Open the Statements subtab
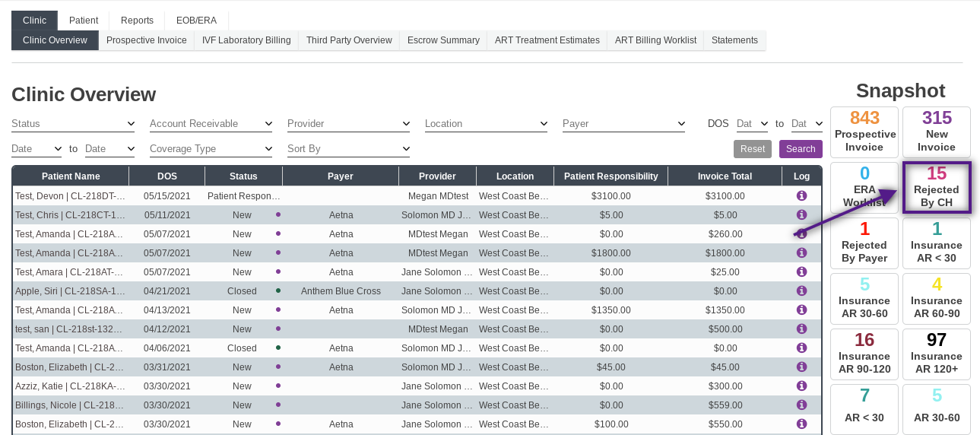Viewport: 980px width, 435px height. pyautogui.click(x=734, y=40)
